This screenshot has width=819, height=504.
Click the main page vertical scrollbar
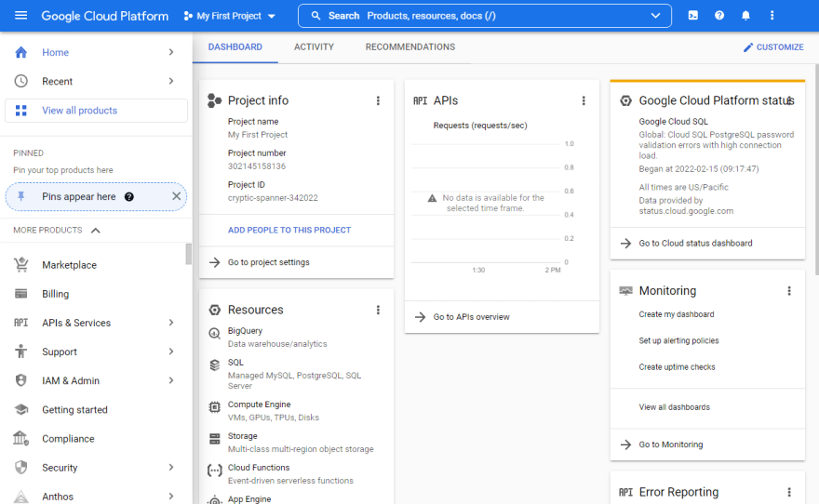point(816,169)
